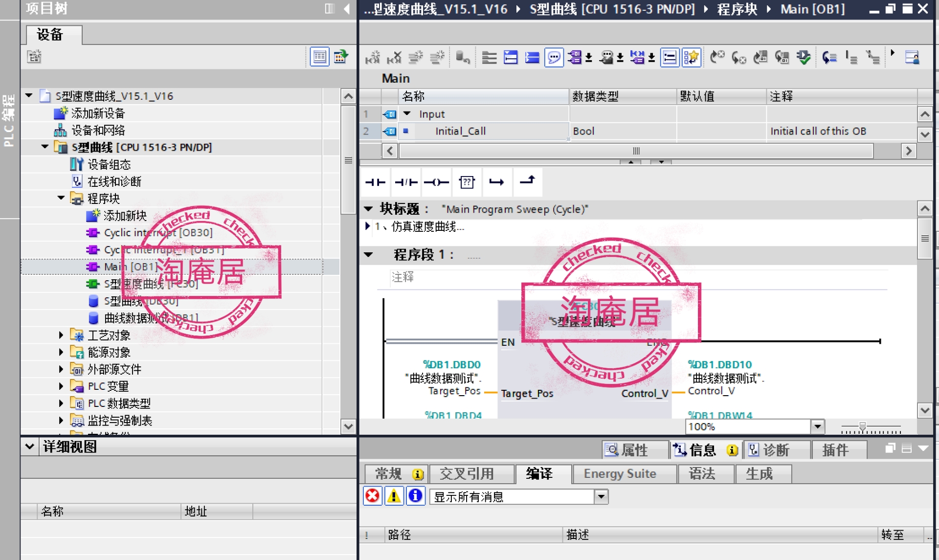The width and height of the screenshot is (939, 560).
Task: Toggle favorites display in editor toolbar
Action: [691, 58]
